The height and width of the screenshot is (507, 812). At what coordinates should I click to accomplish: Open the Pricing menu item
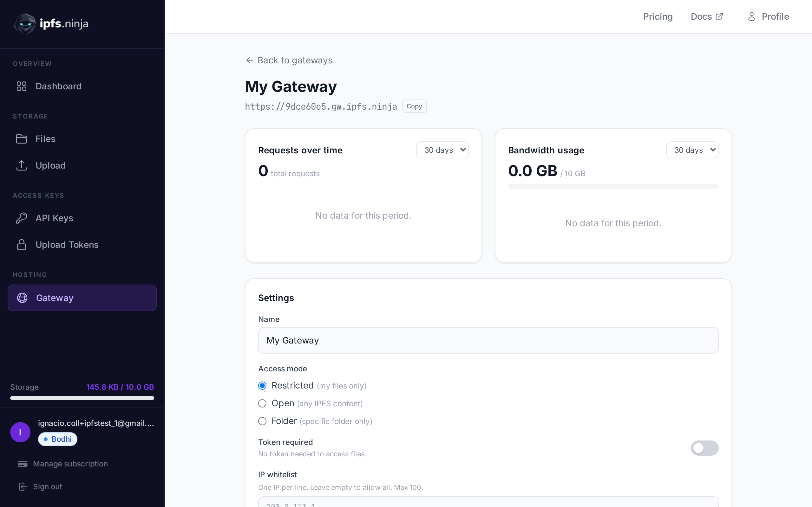657,16
